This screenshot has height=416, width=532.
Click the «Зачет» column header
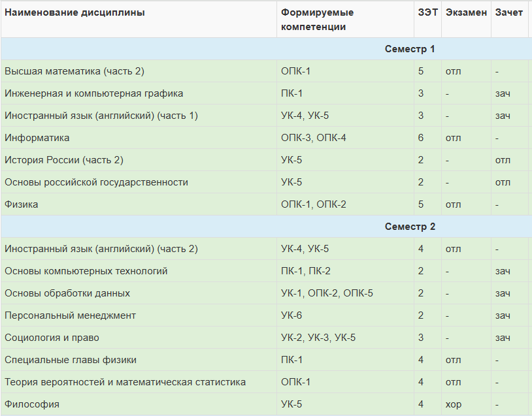pos(508,11)
